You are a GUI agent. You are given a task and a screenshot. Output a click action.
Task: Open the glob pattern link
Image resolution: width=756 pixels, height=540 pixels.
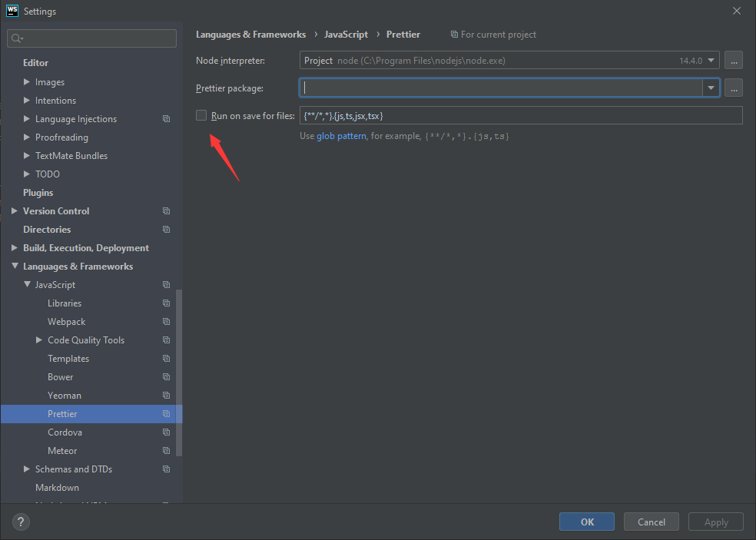point(341,136)
